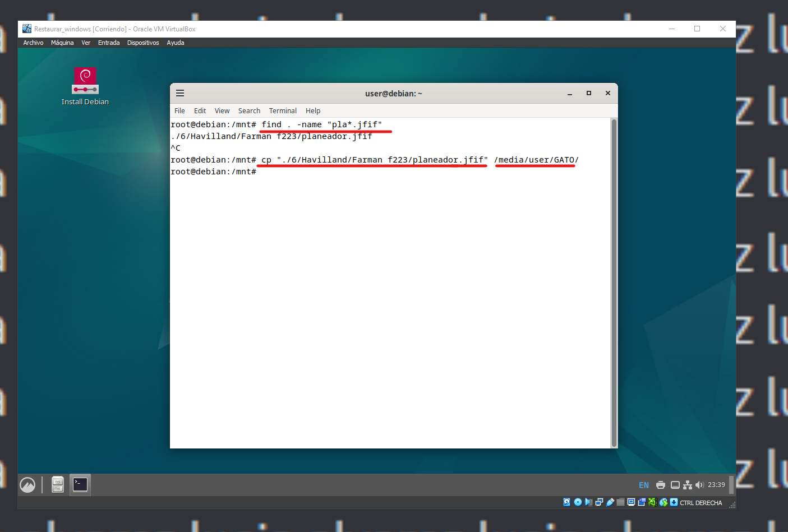This screenshot has width=788, height=532.
Task: Open the Cinnamon main menu launcher
Action: tap(27, 485)
